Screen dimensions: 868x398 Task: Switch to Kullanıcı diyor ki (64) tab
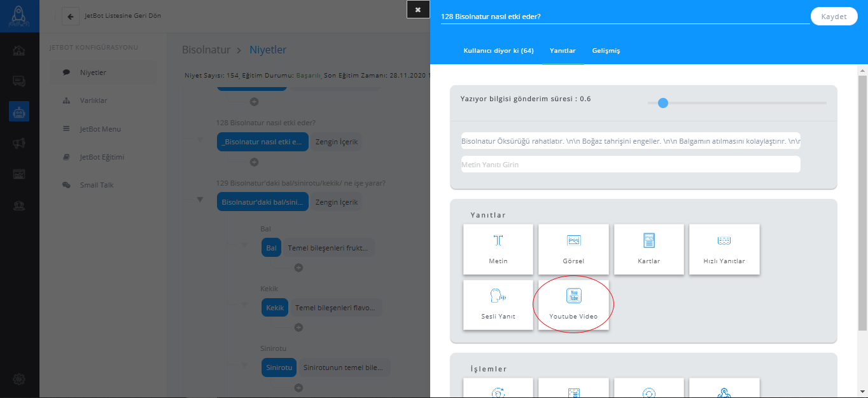498,50
